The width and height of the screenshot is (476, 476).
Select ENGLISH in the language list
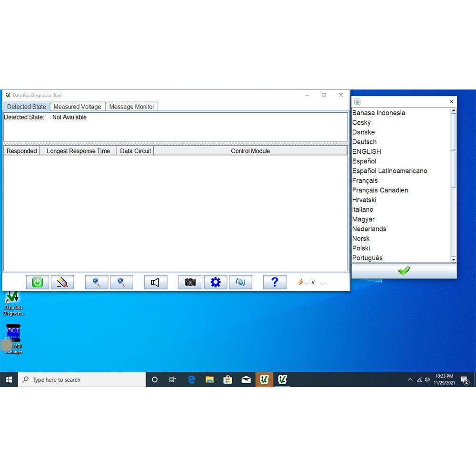pos(367,151)
